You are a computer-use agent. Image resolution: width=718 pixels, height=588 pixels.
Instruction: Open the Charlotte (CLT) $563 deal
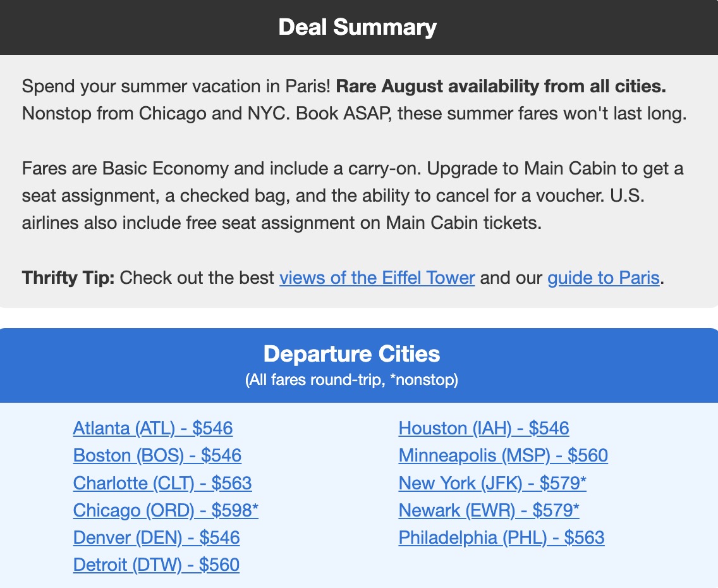[x=162, y=482]
